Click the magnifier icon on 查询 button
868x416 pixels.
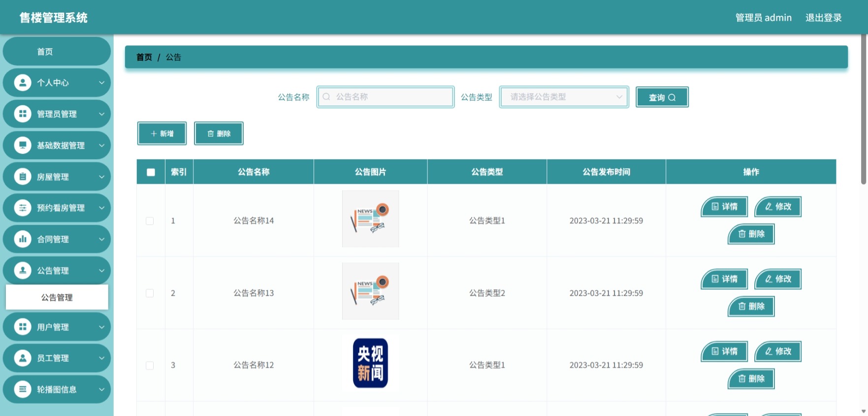[672, 98]
